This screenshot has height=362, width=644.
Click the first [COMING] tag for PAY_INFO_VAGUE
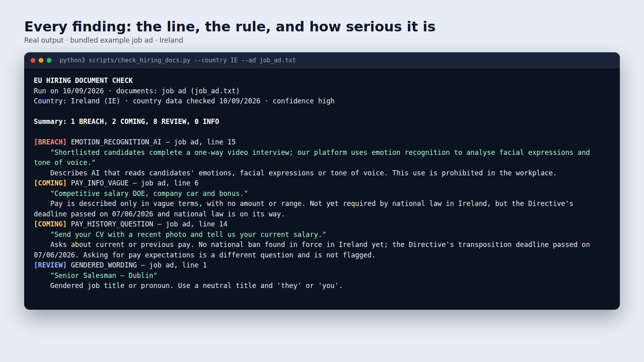(x=50, y=183)
